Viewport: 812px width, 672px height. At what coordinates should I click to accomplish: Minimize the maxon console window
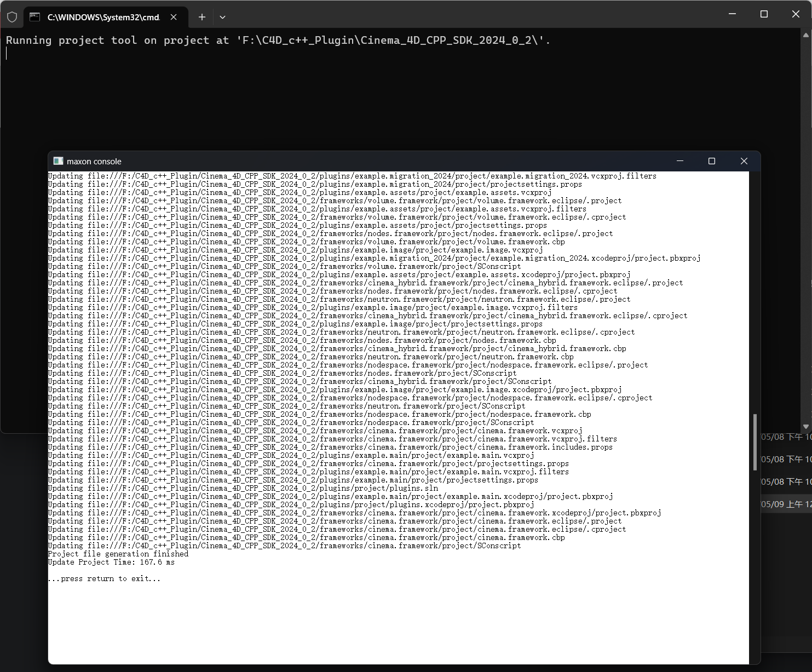[x=680, y=161]
